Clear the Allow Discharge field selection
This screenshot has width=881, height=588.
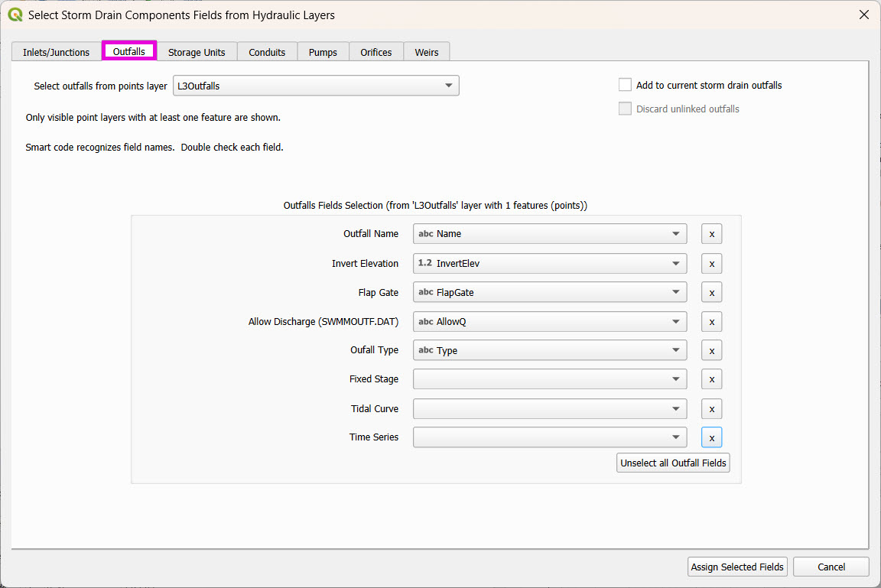click(711, 321)
